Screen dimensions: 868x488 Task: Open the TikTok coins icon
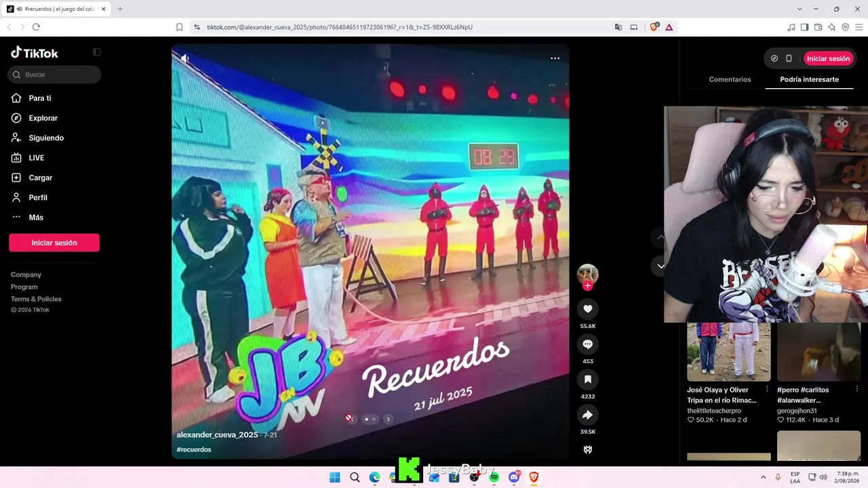[x=774, y=58]
